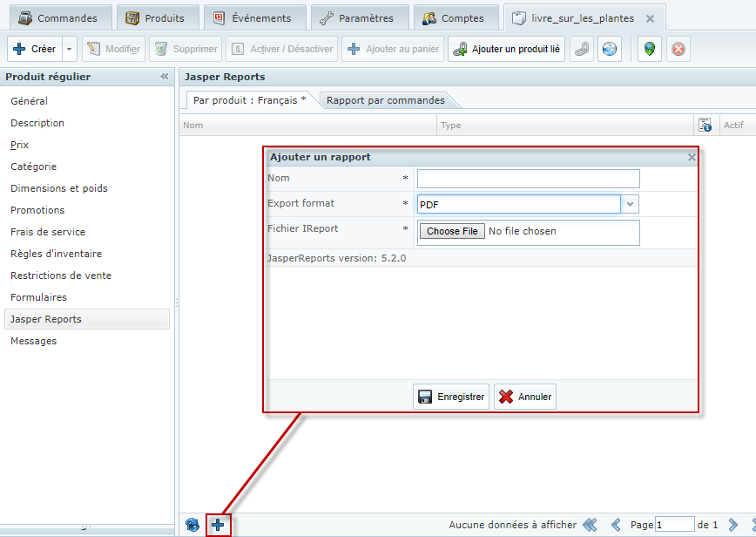Click the Créer button
Screen dimensions: 756x537
(35, 49)
